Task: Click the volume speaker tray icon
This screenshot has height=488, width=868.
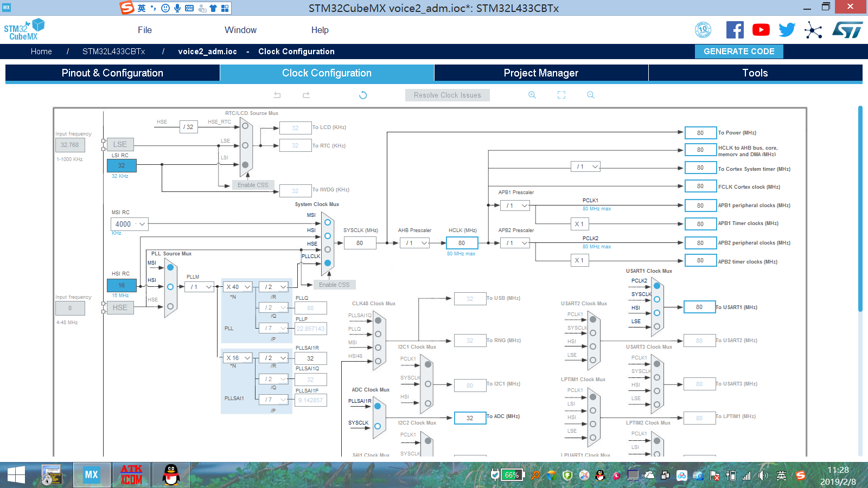Action: click(763, 476)
